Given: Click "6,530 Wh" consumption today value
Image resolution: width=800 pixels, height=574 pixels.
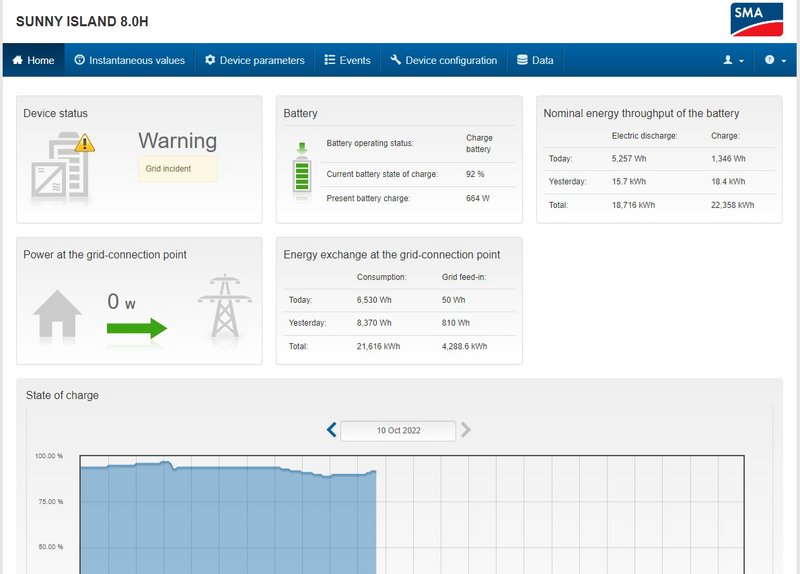Looking at the screenshot, I should tap(374, 300).
